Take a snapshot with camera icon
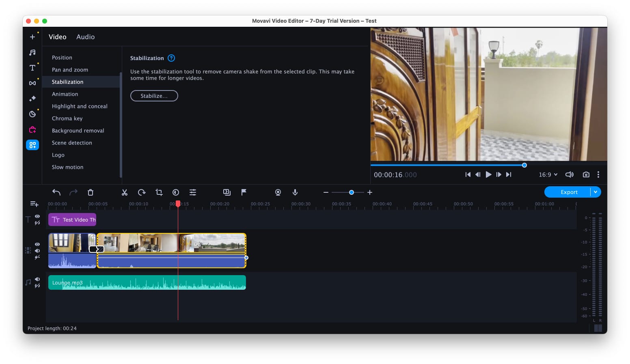Viewport: 630px width, 364px height. pyautogui.click(x=586, y=174)
